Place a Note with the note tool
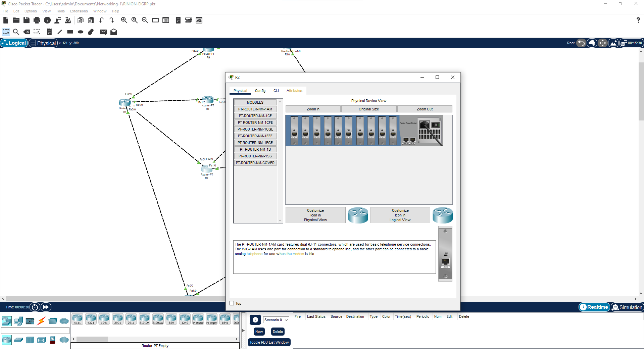644x349 pixels. (x=49, y=32)
